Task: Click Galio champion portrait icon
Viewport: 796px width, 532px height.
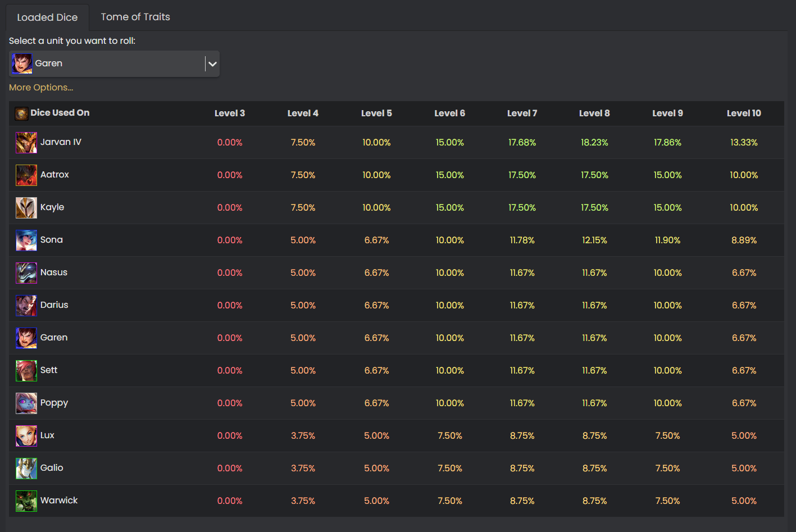Action: pos(26,469)
